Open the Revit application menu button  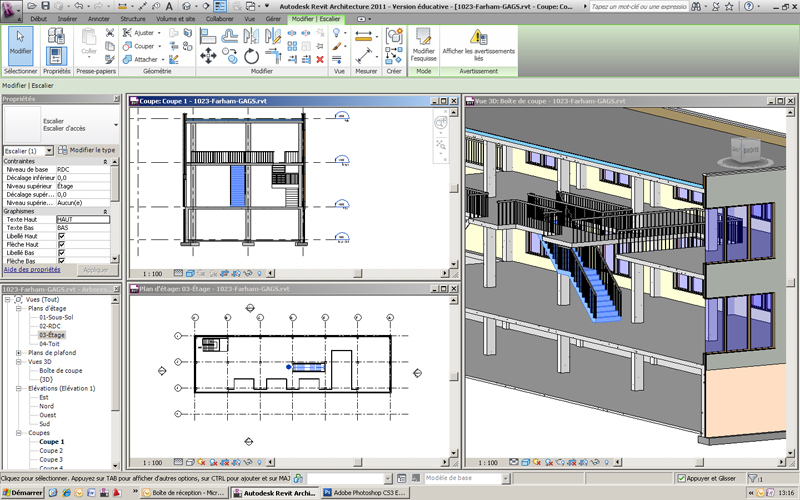(9, 9)
